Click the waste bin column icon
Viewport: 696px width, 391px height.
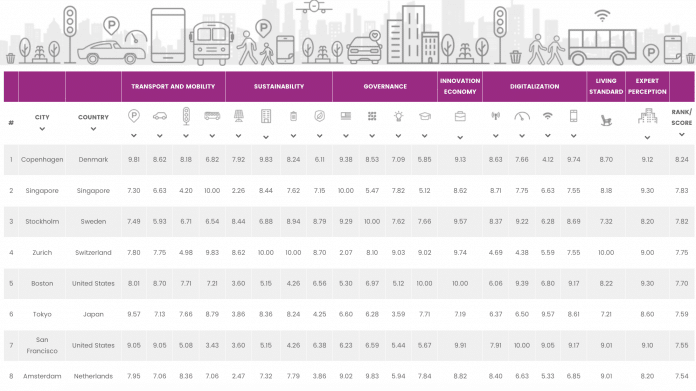(293, 116)
